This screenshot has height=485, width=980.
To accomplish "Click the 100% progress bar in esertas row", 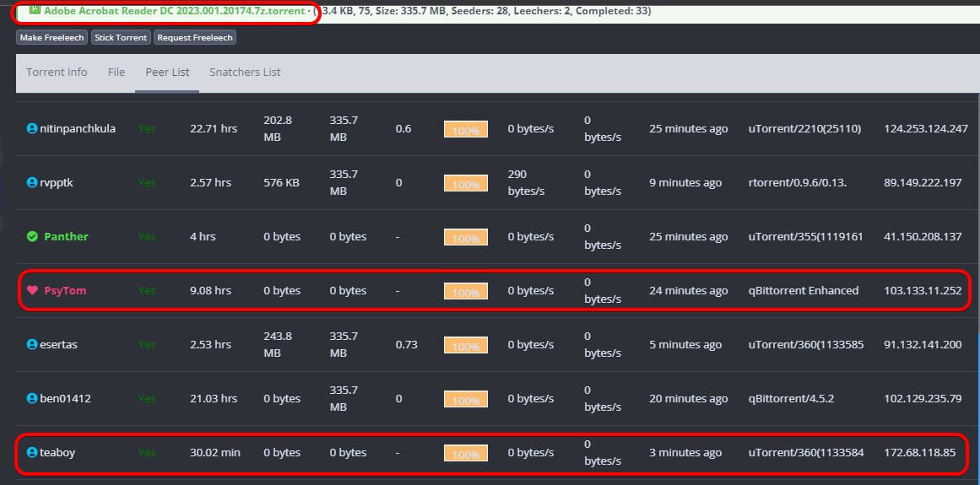I will tap(466, 345).
